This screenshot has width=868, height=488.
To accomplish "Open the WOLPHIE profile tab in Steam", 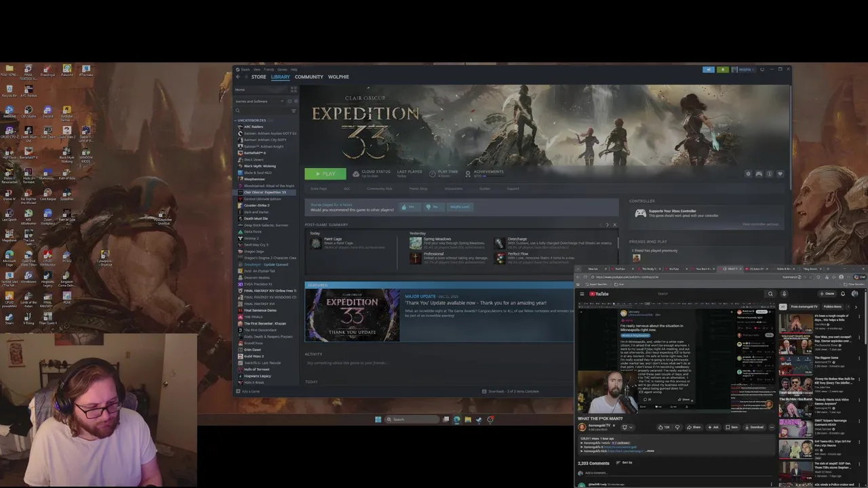I will click(x=338, y=77).
